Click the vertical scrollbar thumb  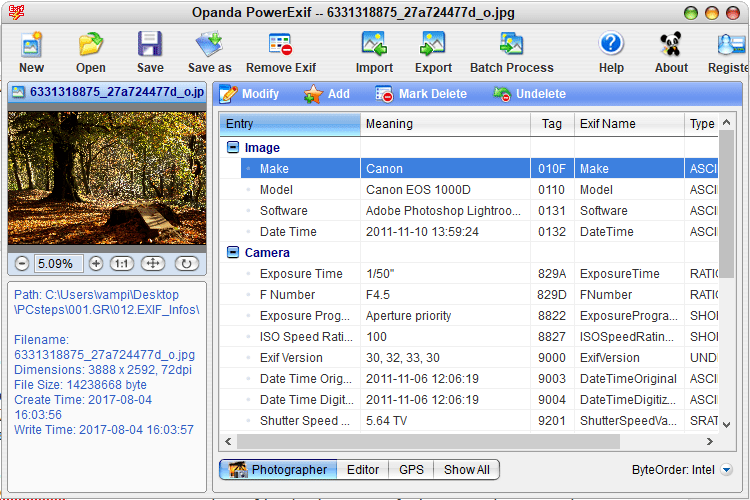coord(727,204)
